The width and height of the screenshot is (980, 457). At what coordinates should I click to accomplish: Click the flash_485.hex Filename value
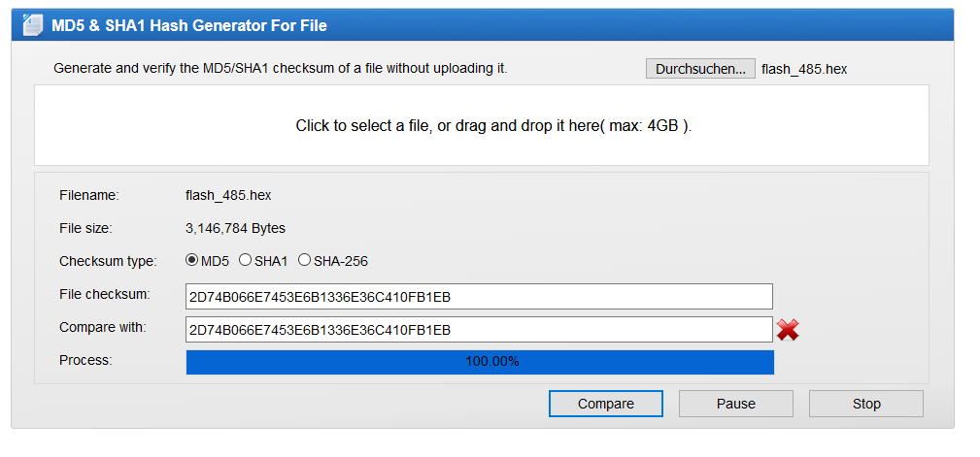click(228, 195)
